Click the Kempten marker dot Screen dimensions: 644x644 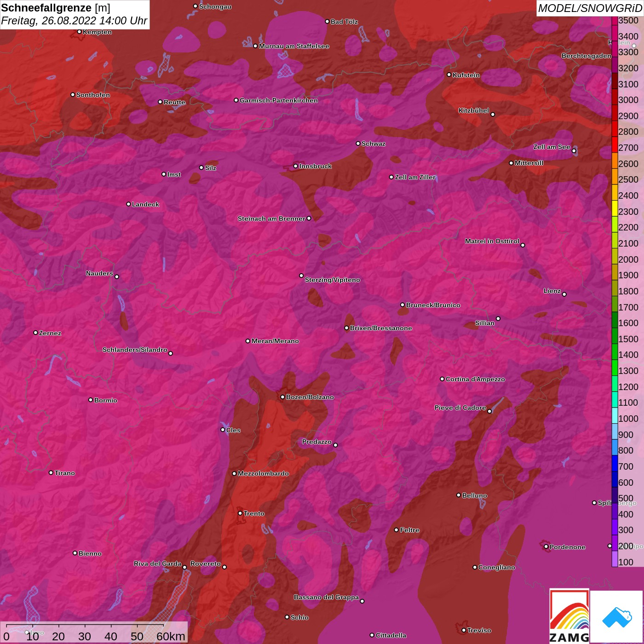click(x=79, y=32)
